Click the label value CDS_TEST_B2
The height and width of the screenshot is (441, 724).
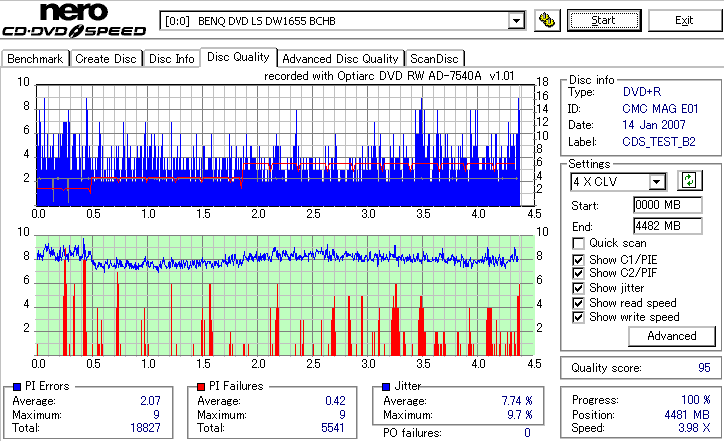[659, 142]
